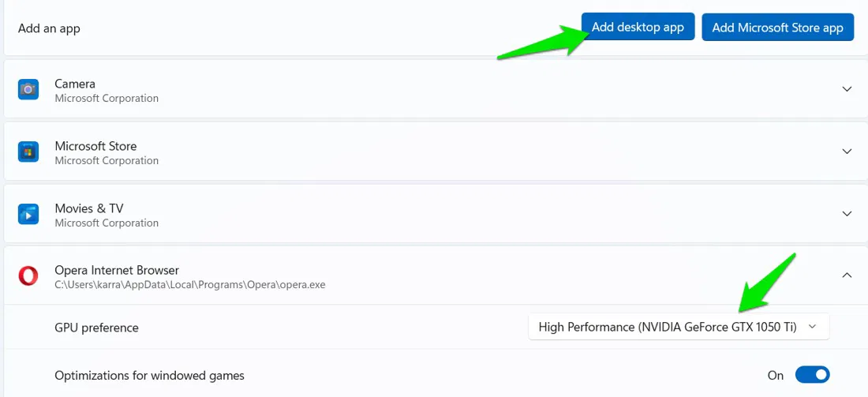Collapse the Opera Internet Browser entry
The width and height of the screenshot is (868, 397).
847,275
